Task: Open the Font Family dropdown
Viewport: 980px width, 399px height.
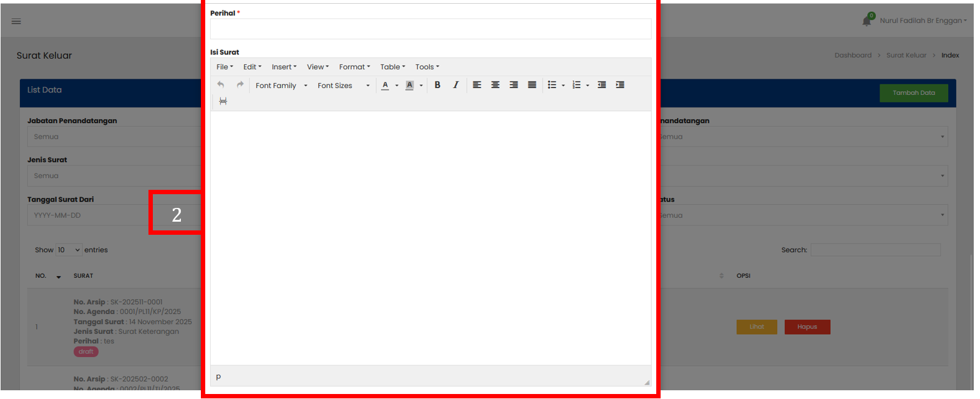Action: coord(281,86)
